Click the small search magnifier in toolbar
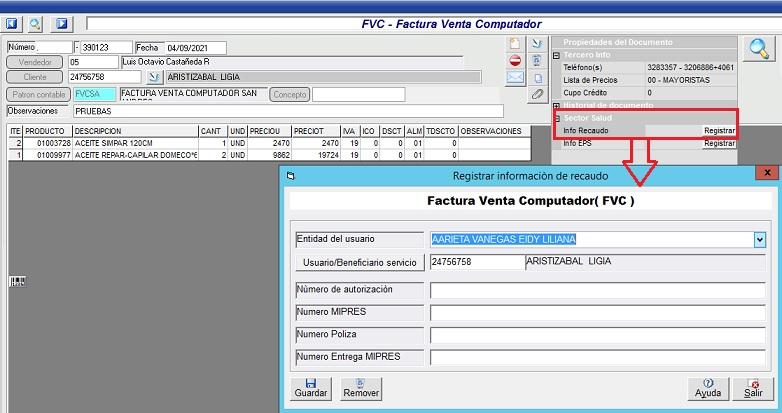 click(35, 23)
